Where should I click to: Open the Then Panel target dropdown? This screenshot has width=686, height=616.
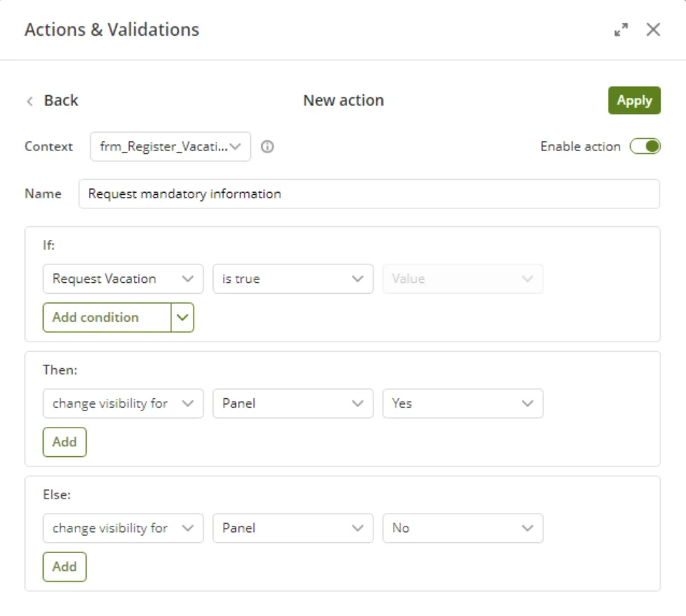pyautogui.click(x=292, y=403)
